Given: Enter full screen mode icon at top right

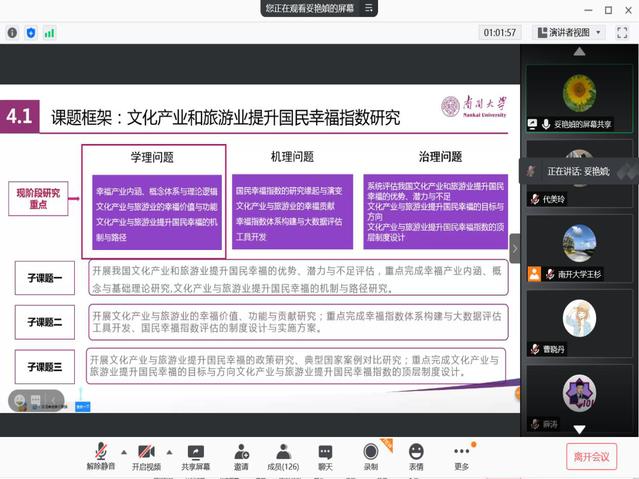Looking at the screenshot, I should pos(622,32).
